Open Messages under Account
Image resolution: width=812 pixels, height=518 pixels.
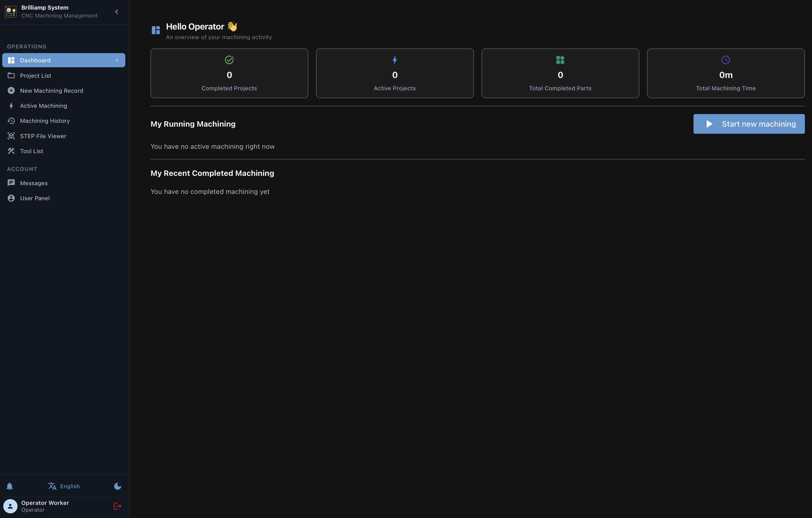pos(64,183)
